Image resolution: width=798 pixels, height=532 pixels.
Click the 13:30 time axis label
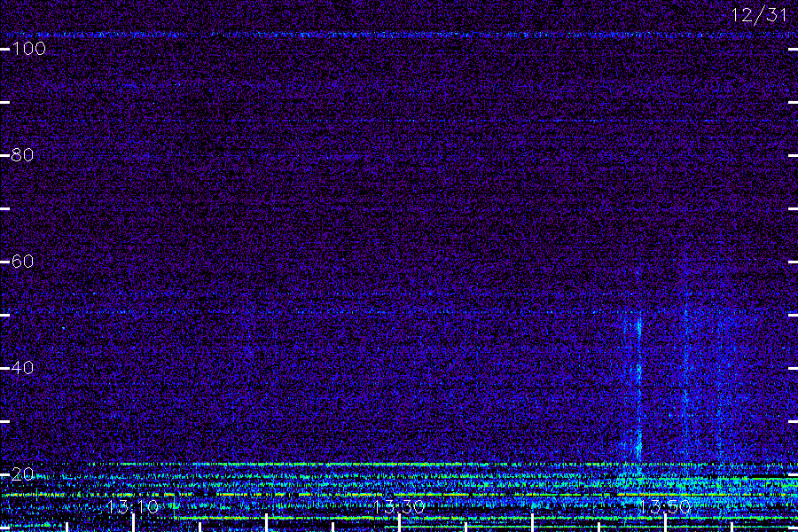pyautogui.click(x=398, y=507)
